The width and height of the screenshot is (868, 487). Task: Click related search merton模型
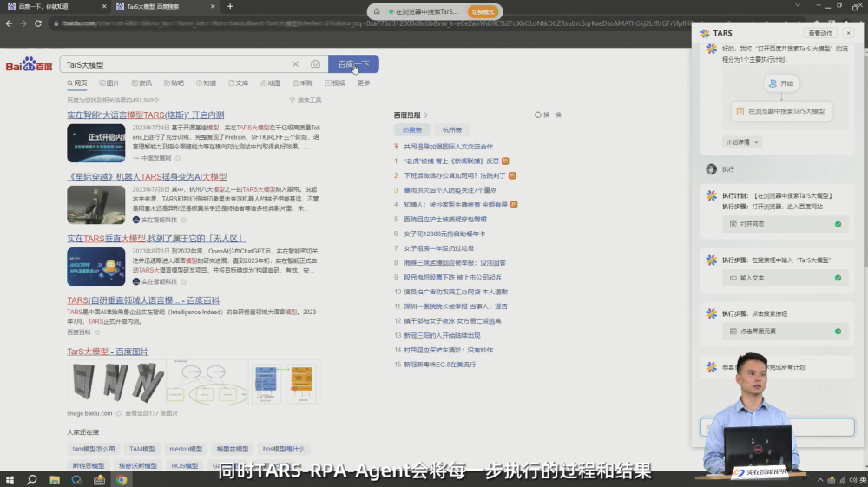(x=186, y=449)
